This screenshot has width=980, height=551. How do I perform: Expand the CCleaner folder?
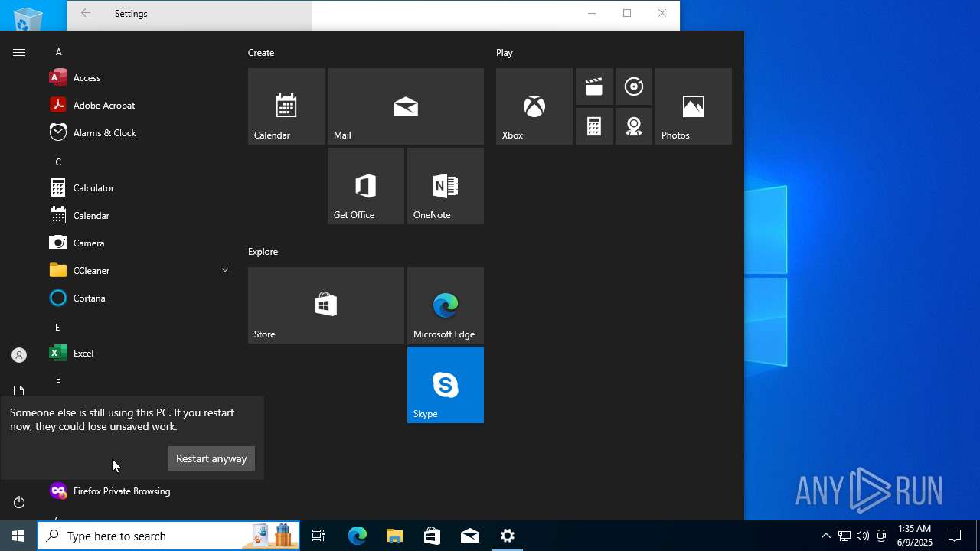138,270
